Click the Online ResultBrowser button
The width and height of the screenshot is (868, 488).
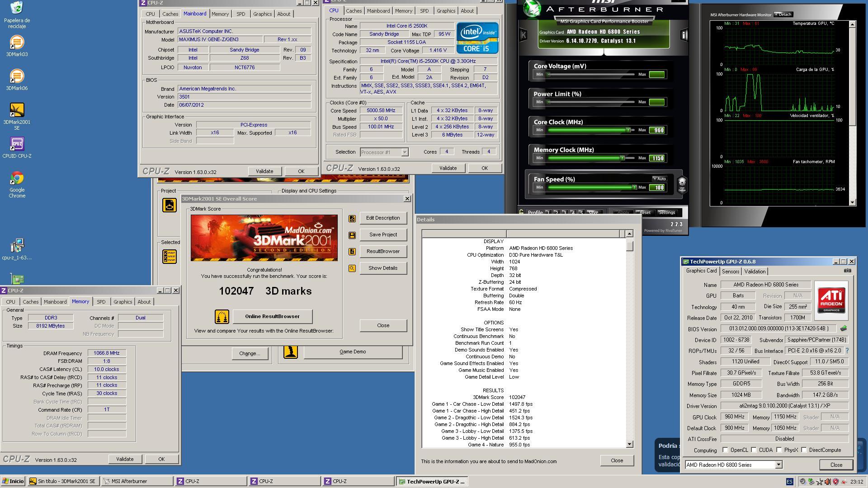(272, 316)
